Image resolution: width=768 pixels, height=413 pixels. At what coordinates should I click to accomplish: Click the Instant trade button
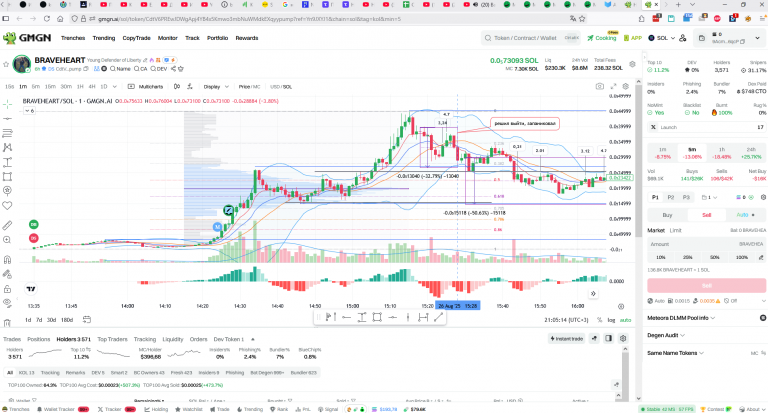point(567,339)
